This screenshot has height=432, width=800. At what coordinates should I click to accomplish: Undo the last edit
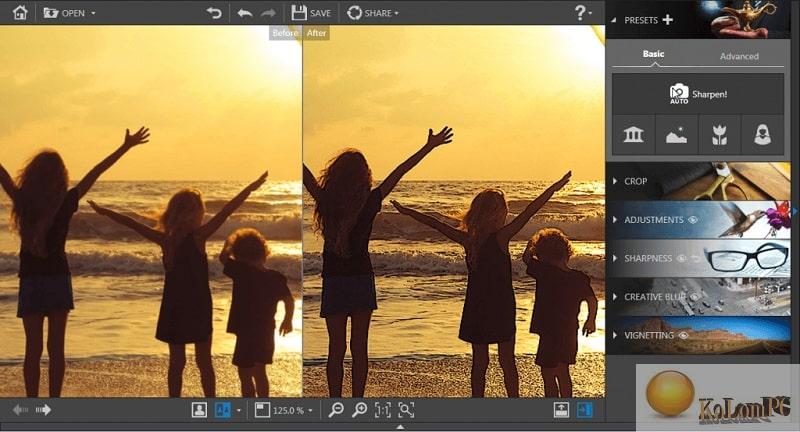click(245, 13)
